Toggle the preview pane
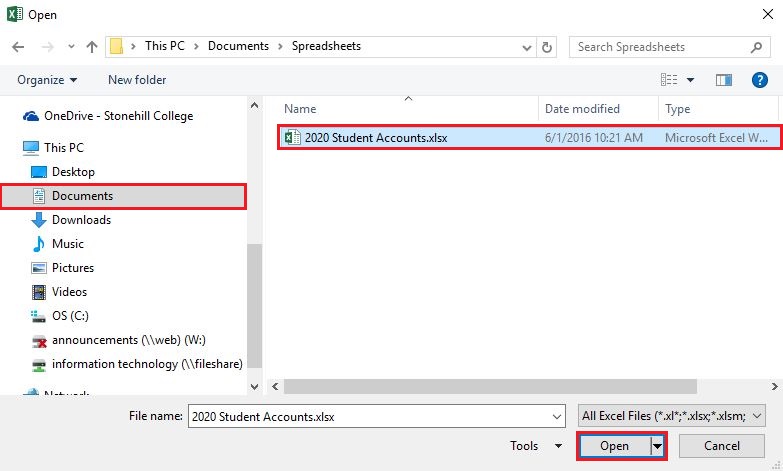 coord(724,80)
